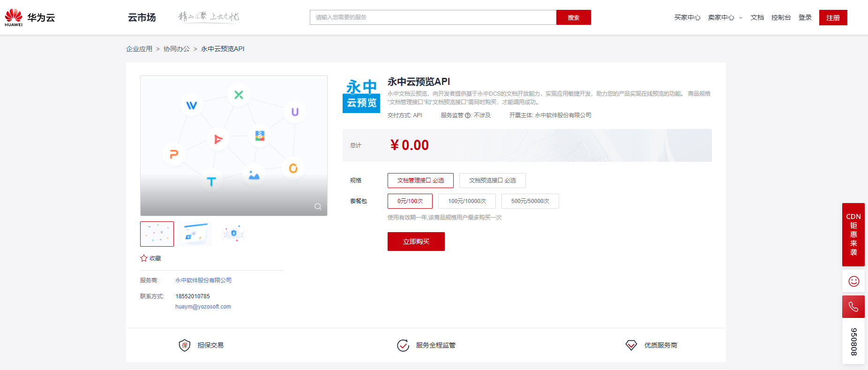Select 文档预览接口 必选 specification
Screen dimensions: 868x370
(493, 181)
